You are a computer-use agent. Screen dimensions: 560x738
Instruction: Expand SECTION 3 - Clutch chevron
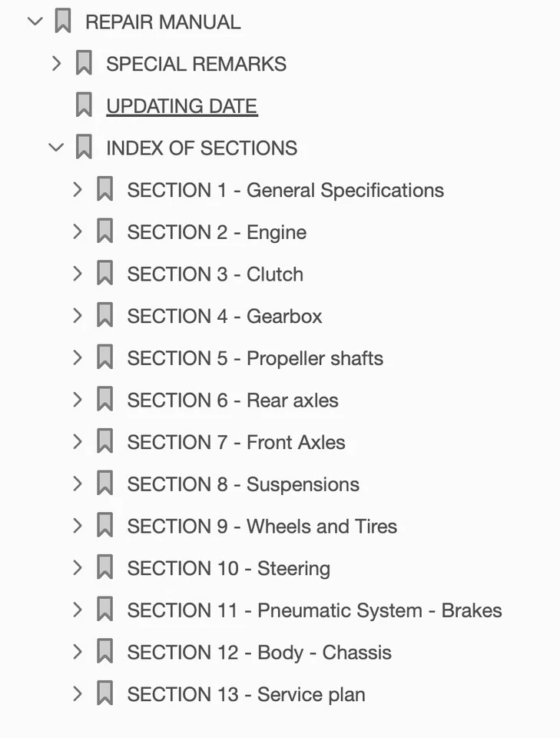77,274
